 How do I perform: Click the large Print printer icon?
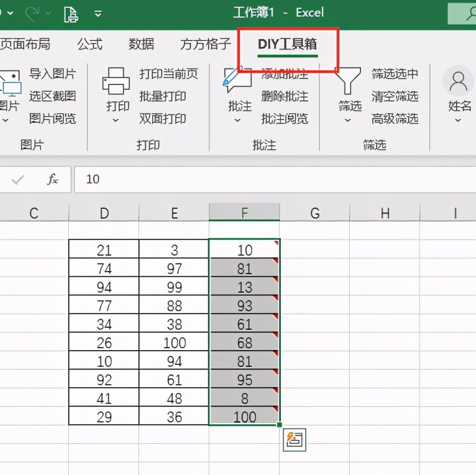coord(116,81)
